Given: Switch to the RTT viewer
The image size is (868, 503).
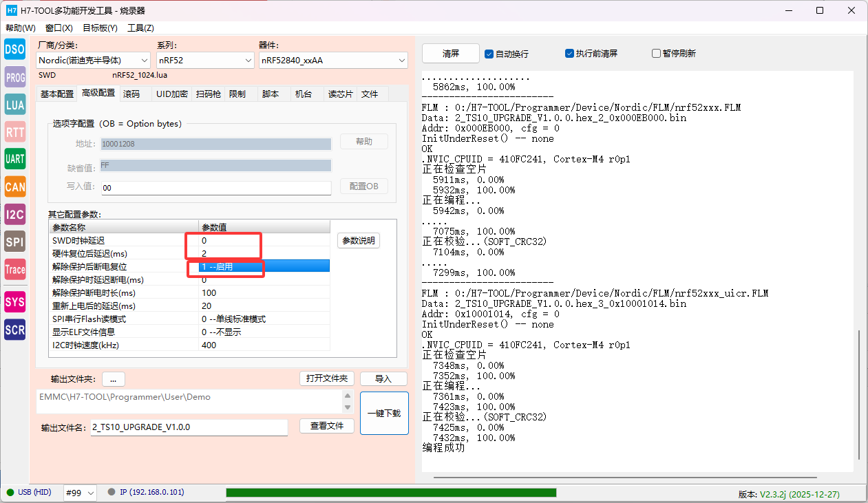Looking at the screenshot, I should pyautogui.click(x=15, y=131).
